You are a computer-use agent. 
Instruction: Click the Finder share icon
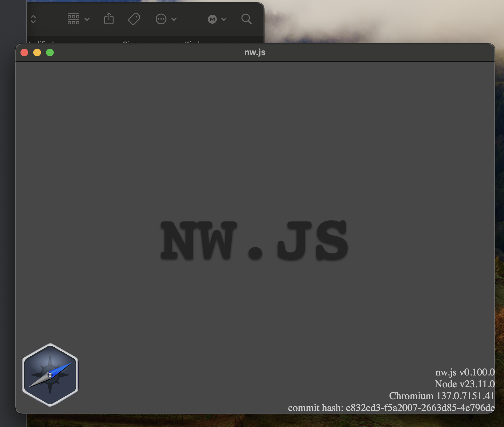(109, 19)
